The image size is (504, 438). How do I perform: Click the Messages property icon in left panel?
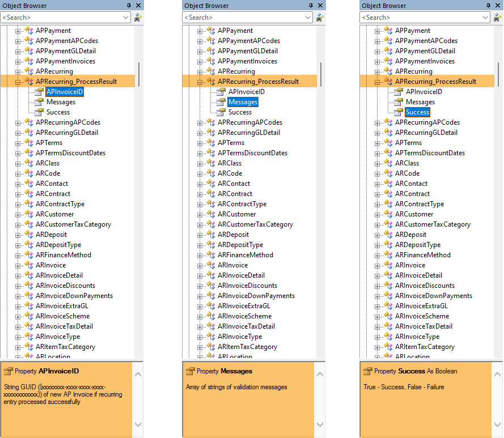point(39,102)
